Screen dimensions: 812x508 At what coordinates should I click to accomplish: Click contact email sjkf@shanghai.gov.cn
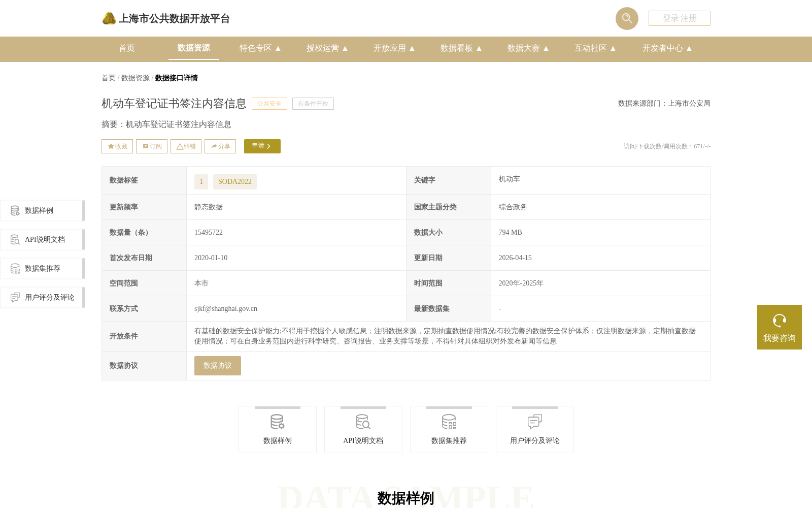point(226,308)
